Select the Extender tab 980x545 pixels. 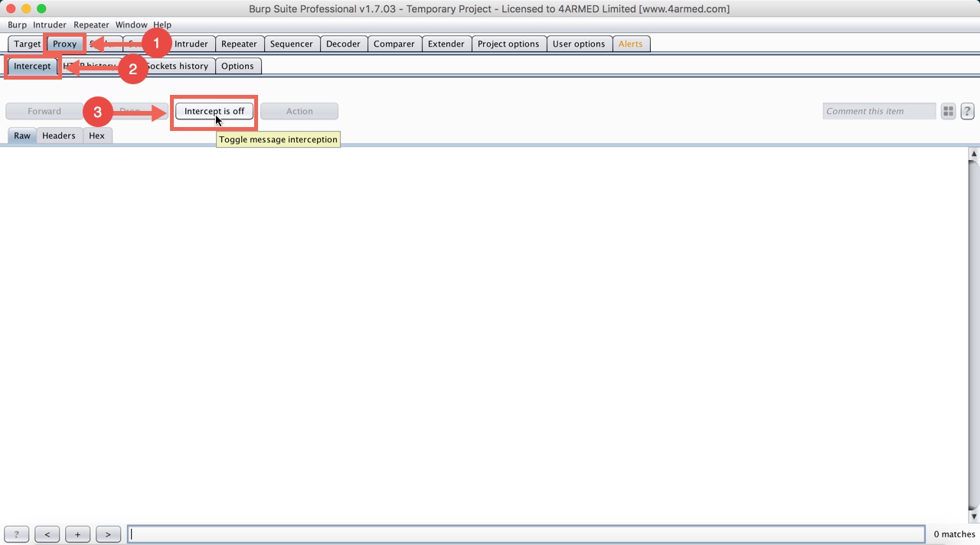coord(446,44)
